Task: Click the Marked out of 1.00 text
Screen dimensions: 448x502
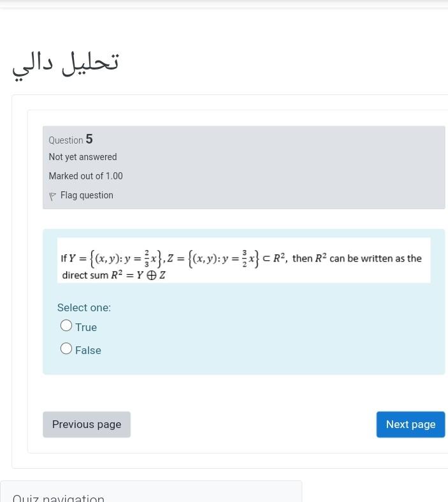Action: pos(85,176)
